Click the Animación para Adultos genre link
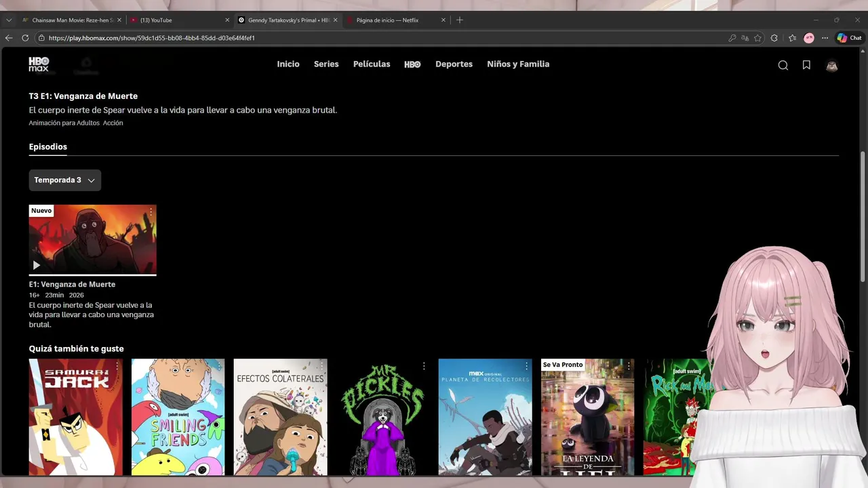This screenshot has width=868, height=488. coord(64,123)
